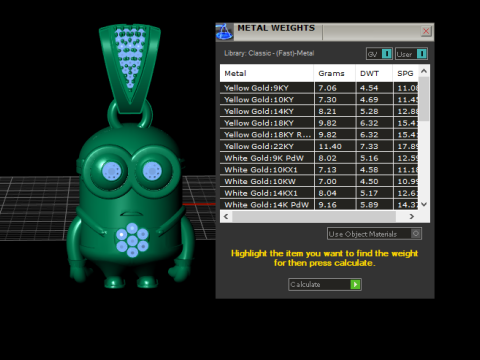Screen dimensions: 480x360
Task: Click the 7.06 grams value
Action: point(327,88)
